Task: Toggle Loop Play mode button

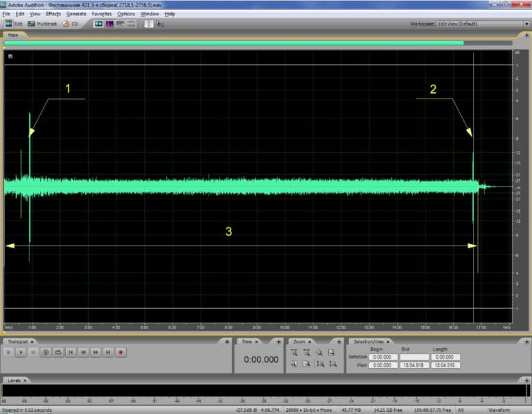Action: [x=58, y=352]
